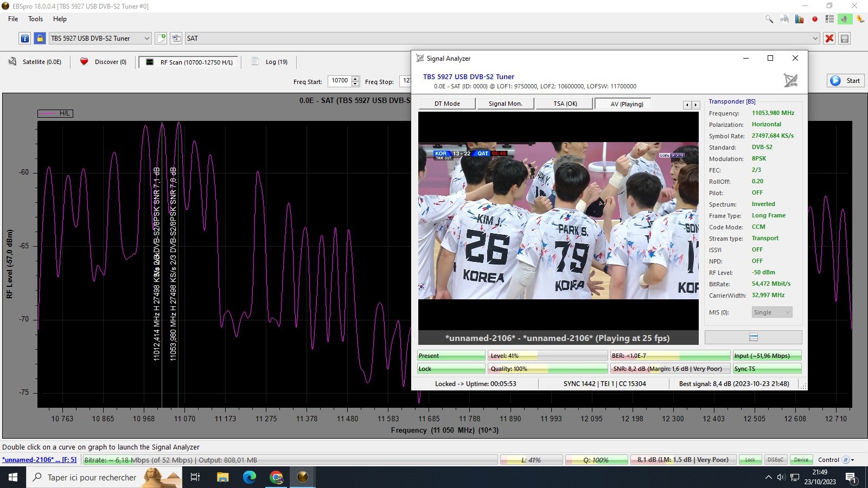Click the satellite dish icon in Signal Analyzer
This screenshot has height=488, width=868.
tap(790, 81)
